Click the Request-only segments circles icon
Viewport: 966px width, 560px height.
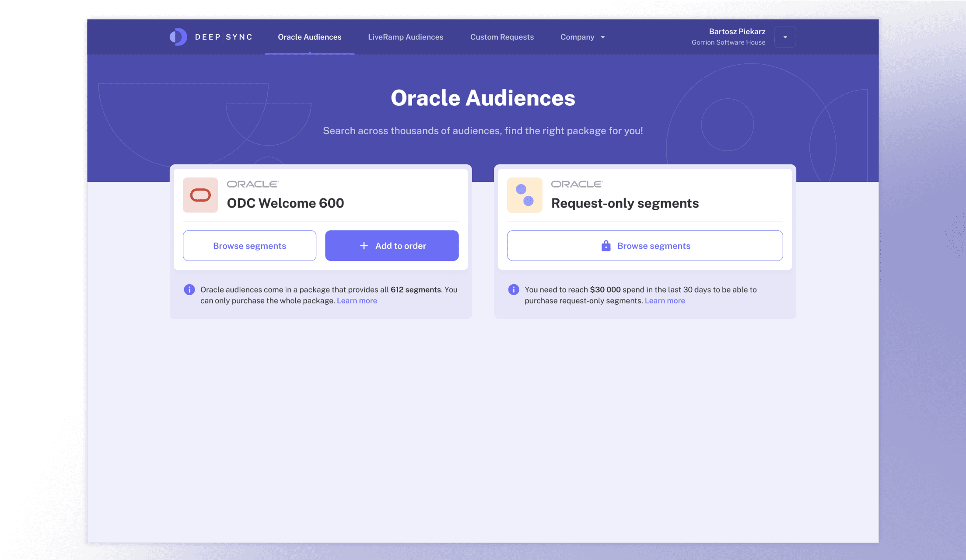[x=525, y=195]
